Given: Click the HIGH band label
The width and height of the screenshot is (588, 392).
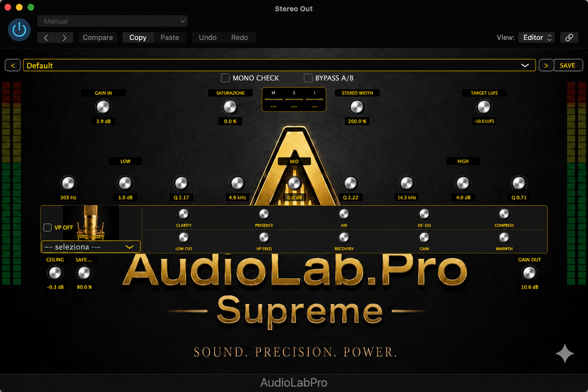Looking at the screenshot, I should click(x=463, y=161).
